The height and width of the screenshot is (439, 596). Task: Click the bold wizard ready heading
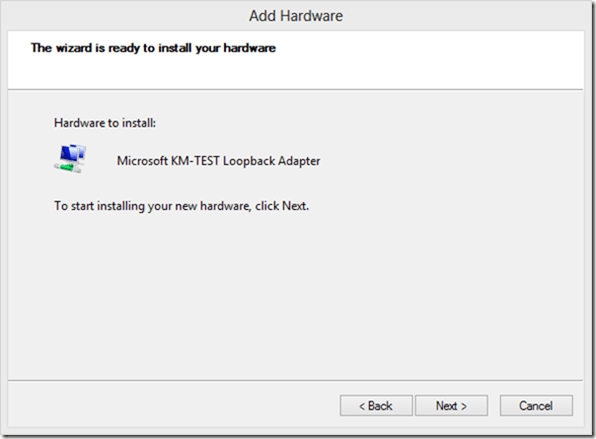point(153,48)
